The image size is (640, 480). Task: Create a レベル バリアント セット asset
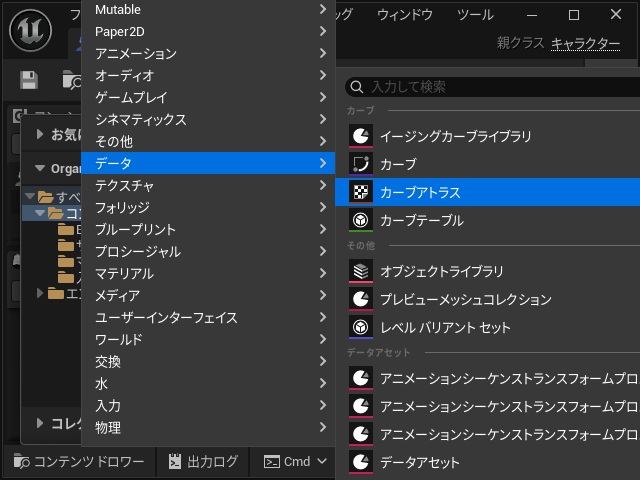point(488,327)
